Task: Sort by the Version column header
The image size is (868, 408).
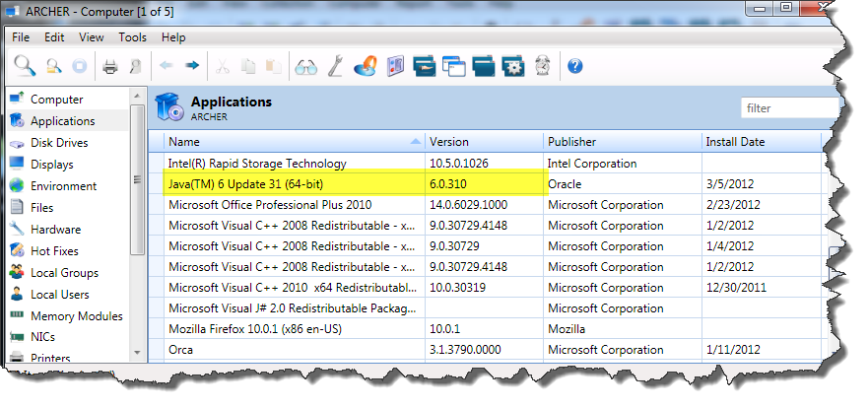Action: 484,142
